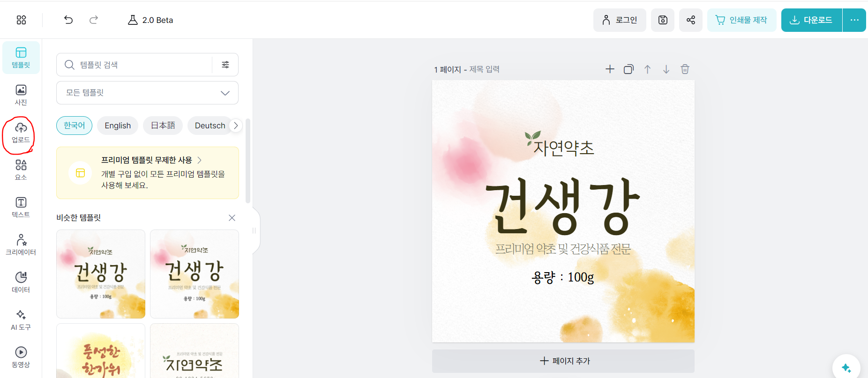Viewport: 868px width, 378px height.
Task: Redo the last action
Action: (x=94, y=20)
